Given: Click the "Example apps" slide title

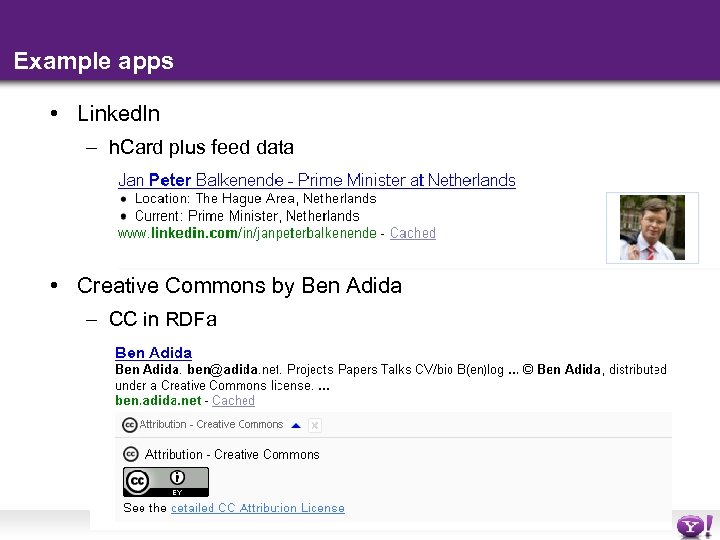Looking at the screenshot, I should pos(94,61).
